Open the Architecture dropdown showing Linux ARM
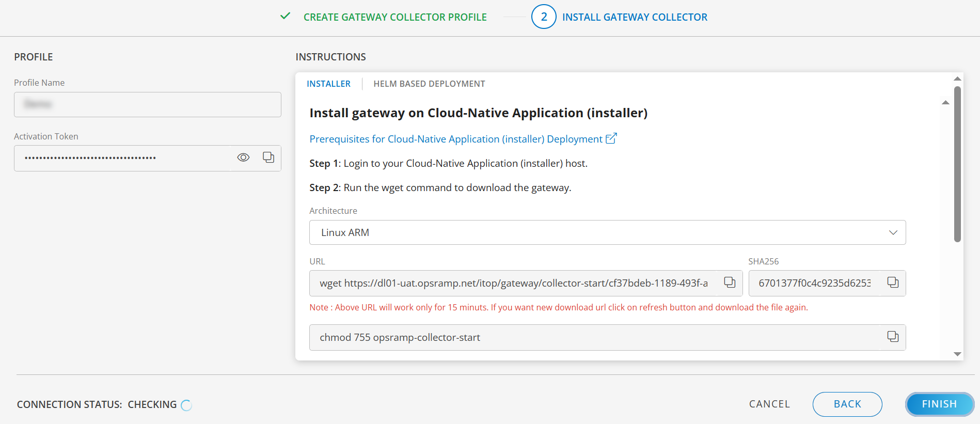Image resolution: width=980 pixels, height=424 pixels. click(607, 232)
